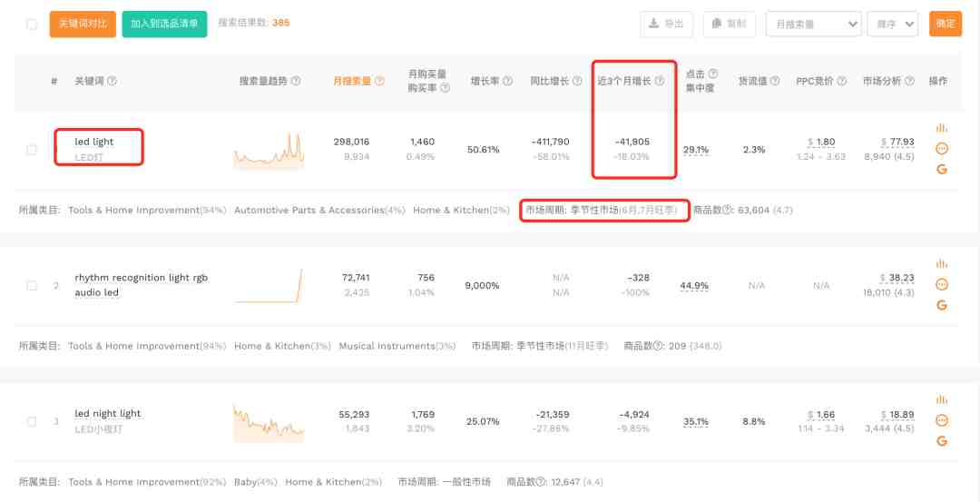
Task: Click the -21,359 year-over-year growth value
Action: [x=553, y=415]
